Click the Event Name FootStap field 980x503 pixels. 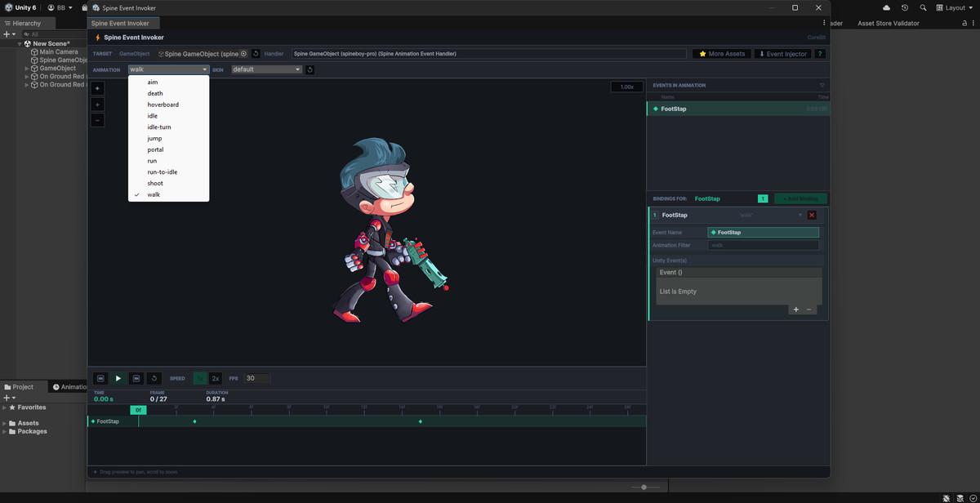point(764,232)
